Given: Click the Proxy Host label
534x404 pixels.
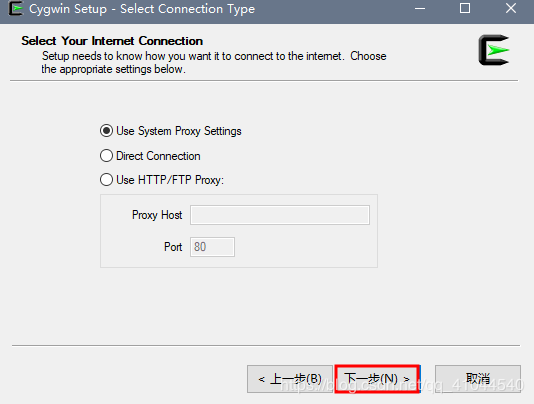Looking at the screenshot, I should point(157,215).
